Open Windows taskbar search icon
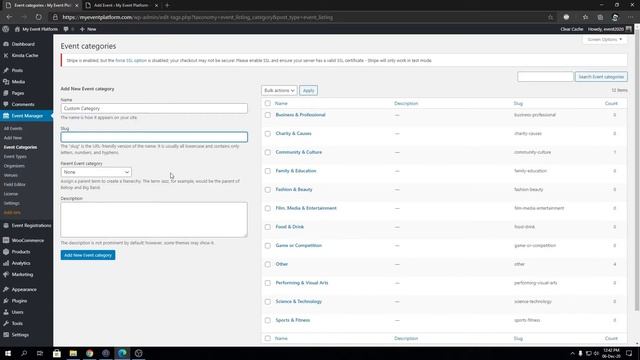Viewport: 640px width, 360px height. (24, 353)
